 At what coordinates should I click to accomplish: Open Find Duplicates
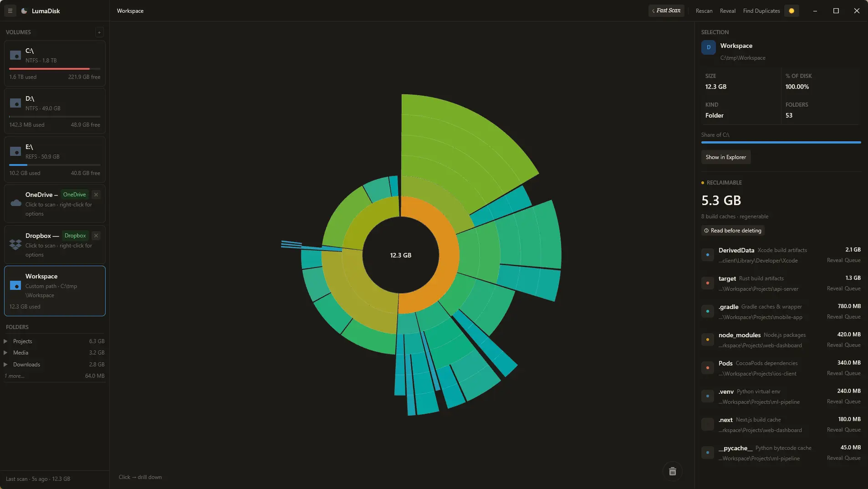click(761, 11)
